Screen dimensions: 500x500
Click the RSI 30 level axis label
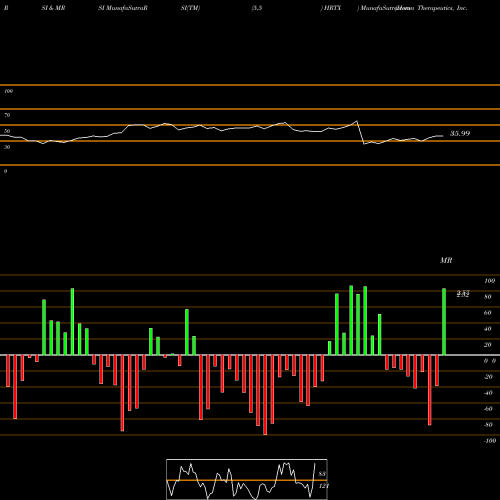point(7,147)
